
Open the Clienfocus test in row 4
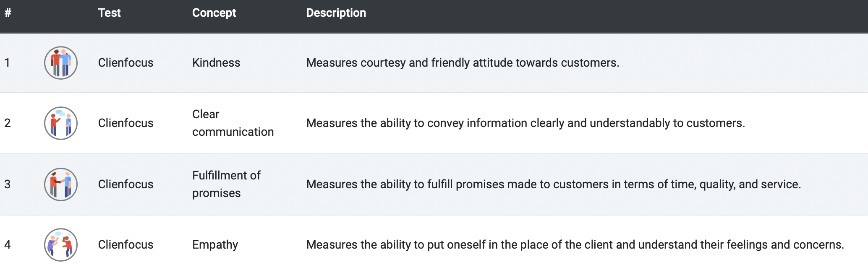[126, 245]
